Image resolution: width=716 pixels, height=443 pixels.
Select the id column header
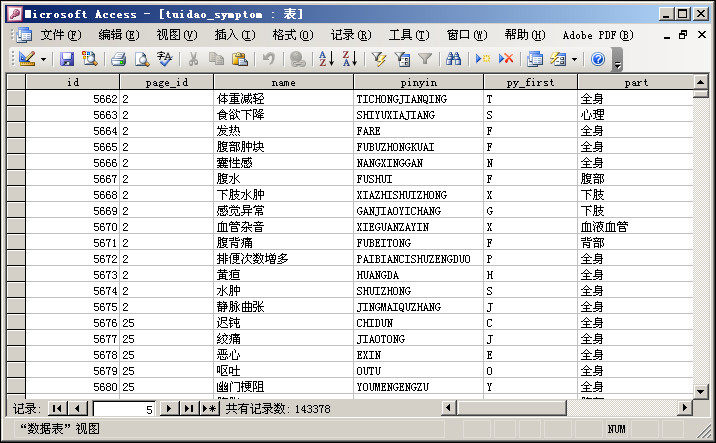pyautogui.click(x=73, y=82)
